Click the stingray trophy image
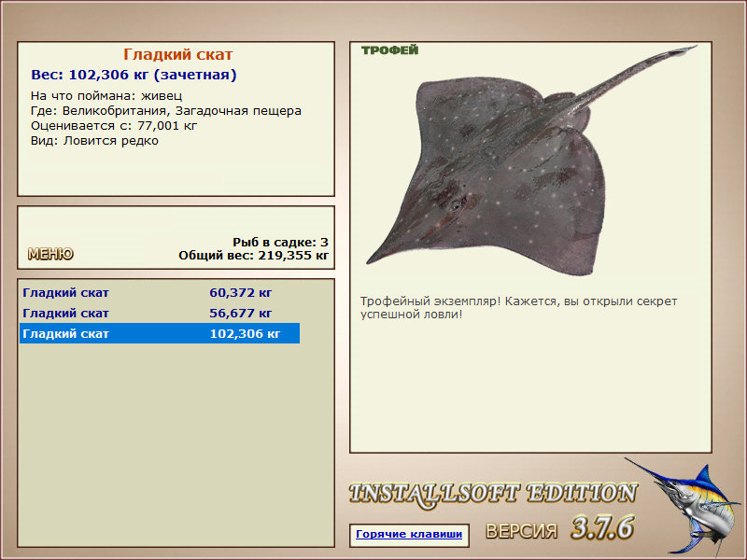Image resolution: width=747 pixels, height=560 pixels. click(x=531, y=161)
